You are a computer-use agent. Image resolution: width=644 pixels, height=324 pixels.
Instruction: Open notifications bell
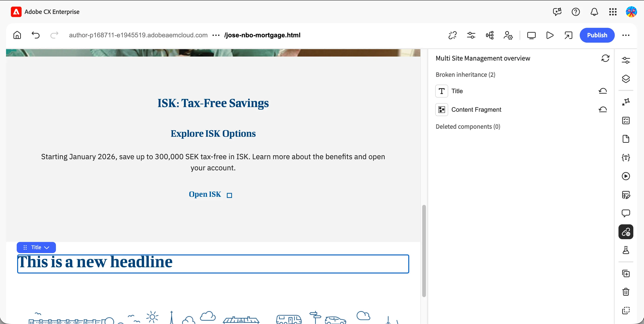[594, 12]
